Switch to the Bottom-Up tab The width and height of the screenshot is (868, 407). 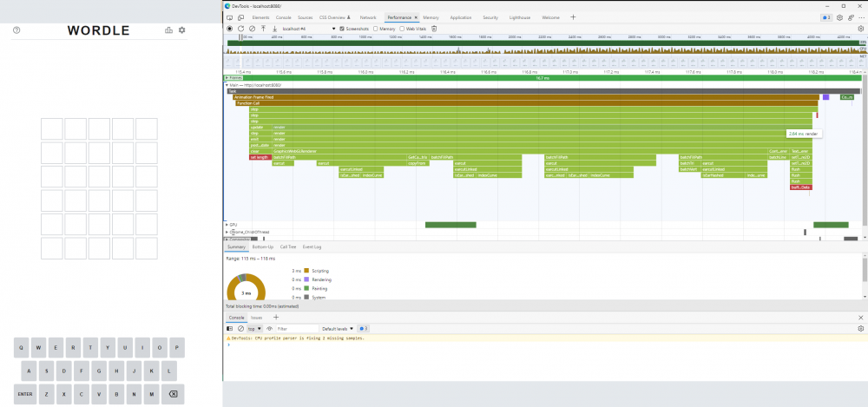pos(263,246)
